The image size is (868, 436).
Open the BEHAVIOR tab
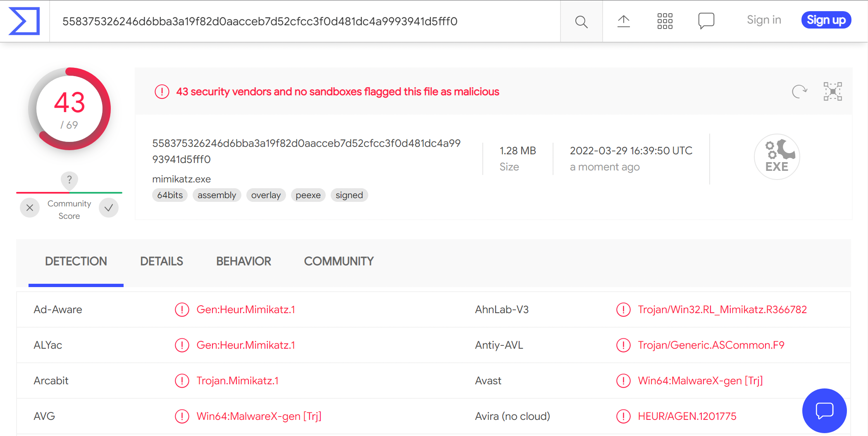pyautogui.click(x=243, y=261)
